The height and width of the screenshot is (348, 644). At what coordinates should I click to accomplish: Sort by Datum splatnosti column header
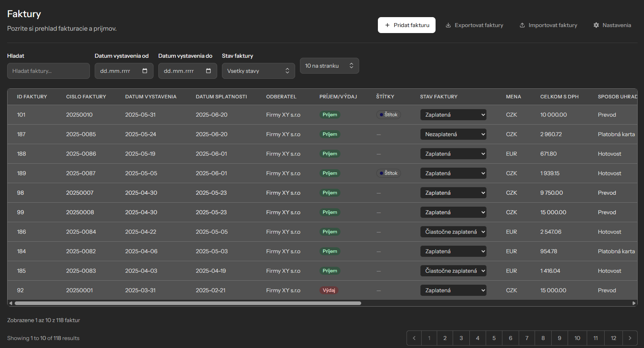tap(221, 97)
